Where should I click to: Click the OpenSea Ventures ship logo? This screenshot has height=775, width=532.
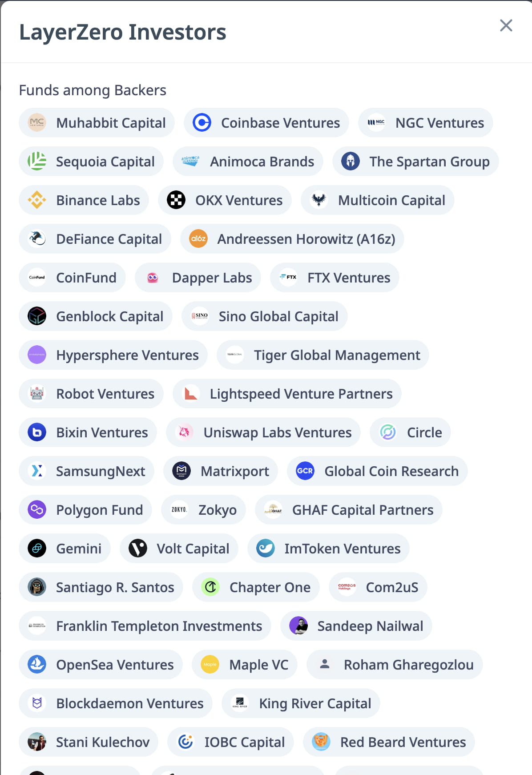pos(37,665)
